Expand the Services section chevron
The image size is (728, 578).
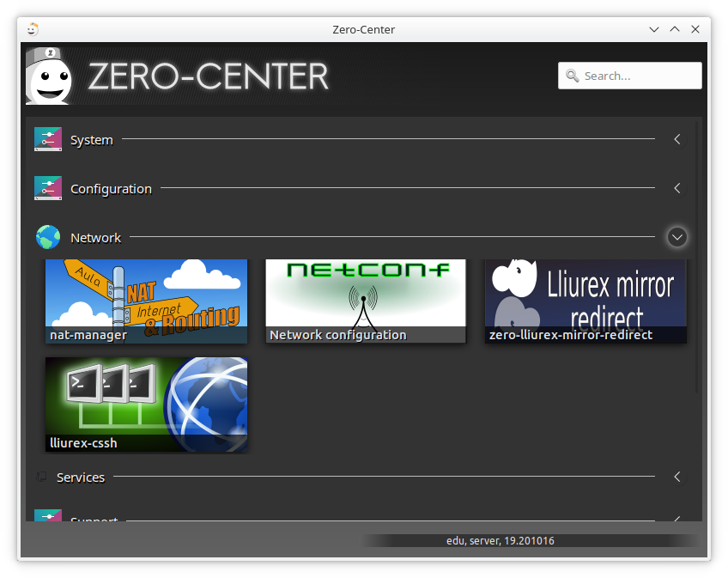677,477
